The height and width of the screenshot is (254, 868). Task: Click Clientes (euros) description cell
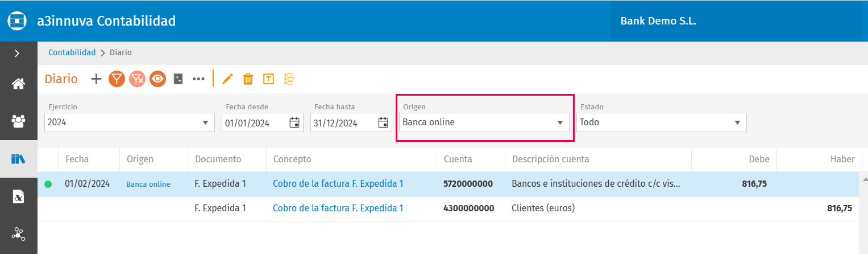(x=543, y=208)
